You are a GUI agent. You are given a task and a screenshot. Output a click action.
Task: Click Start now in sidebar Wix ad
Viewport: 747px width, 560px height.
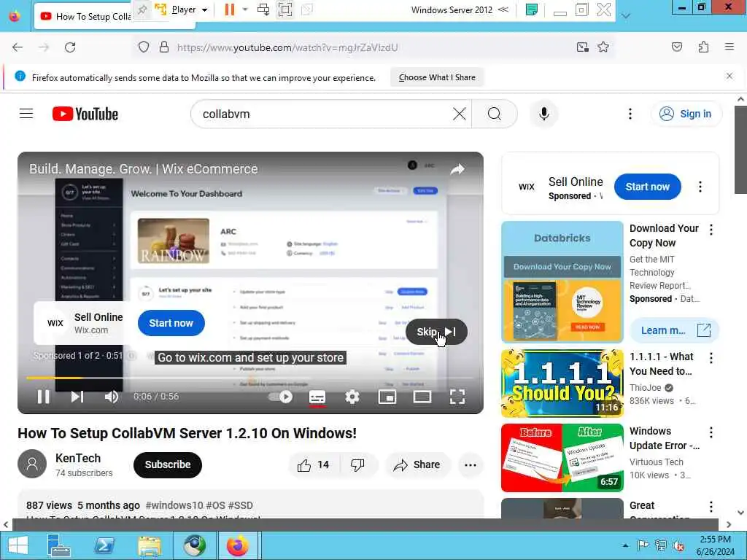click(x=648, y=187)
